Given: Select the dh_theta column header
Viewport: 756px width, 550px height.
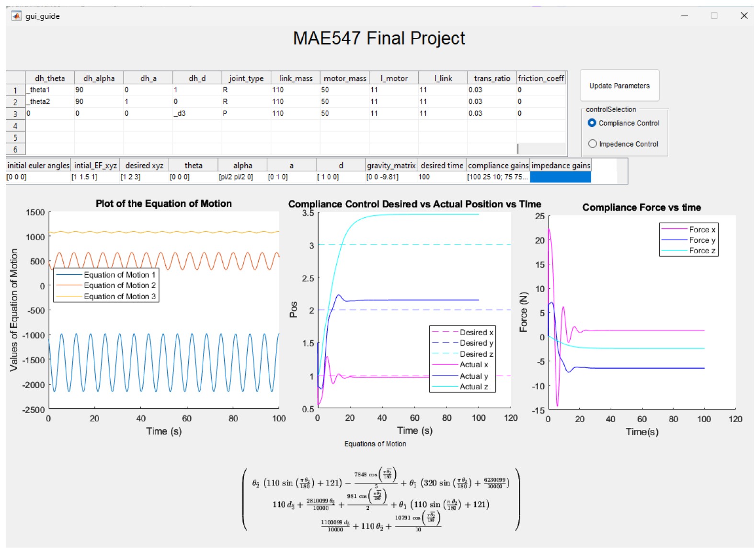Looking at the screenshot, I should 50,78.
